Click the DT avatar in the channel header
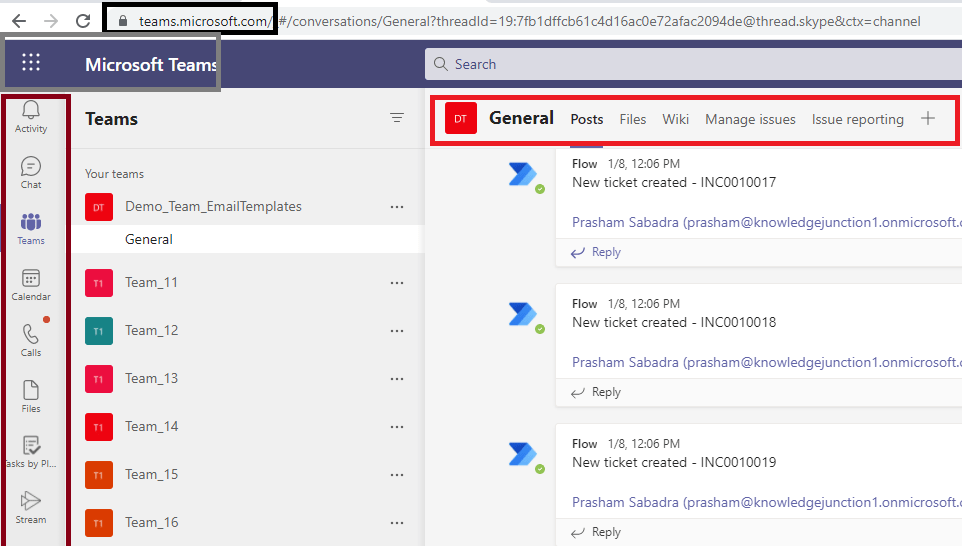The height and width of the screenshot is (546, 962). pyautogui.click(x=461, y=119)
